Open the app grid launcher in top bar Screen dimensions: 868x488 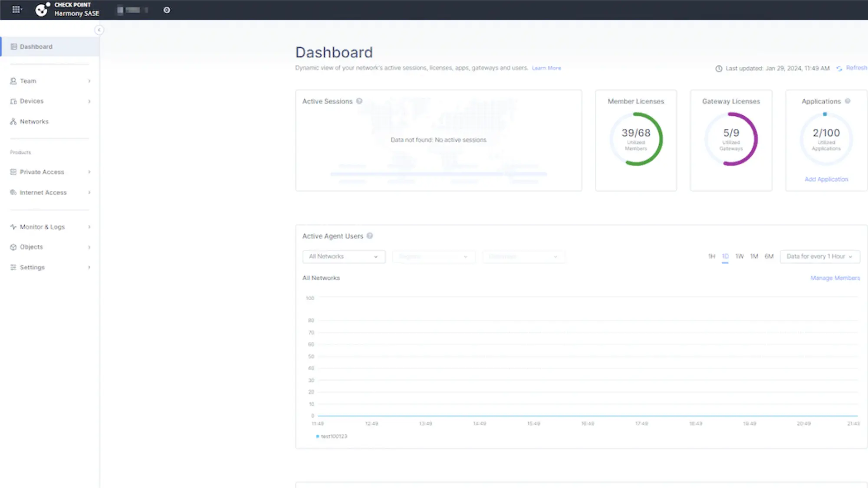(16, 9)
